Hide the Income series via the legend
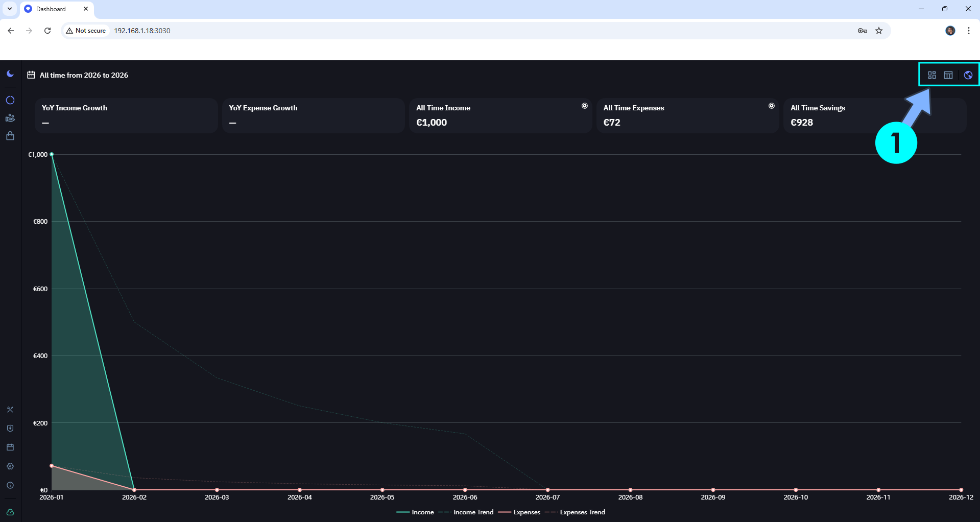Viewport: 980px width, 522px height. click(415, 512)
